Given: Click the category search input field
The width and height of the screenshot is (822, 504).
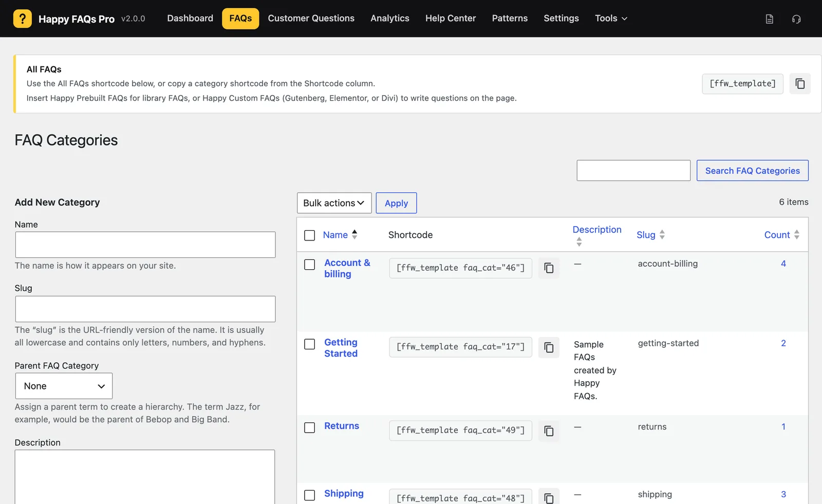Looking at the screenshot, I should [x=633, y=171].
